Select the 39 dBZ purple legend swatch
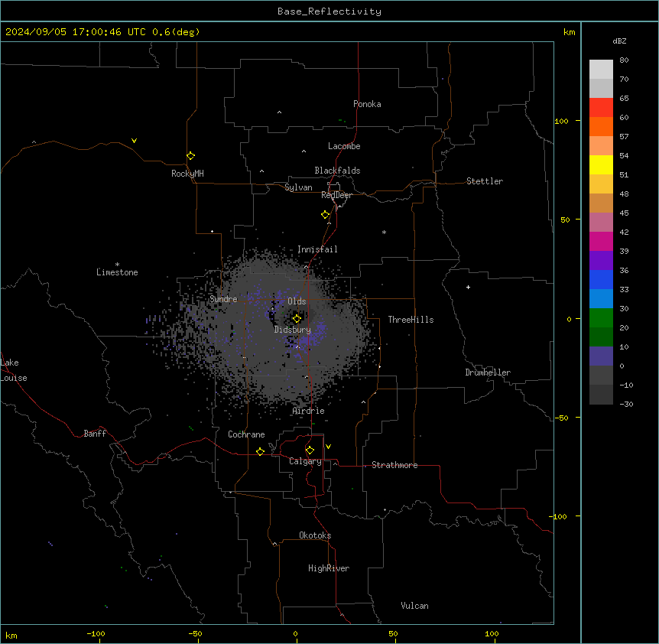 click(x=601, y=261)
